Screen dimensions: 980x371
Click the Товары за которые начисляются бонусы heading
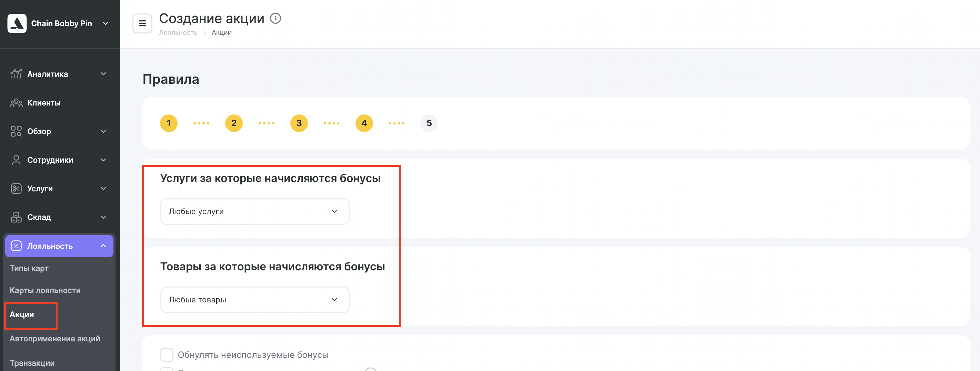(x=273, y=267)
